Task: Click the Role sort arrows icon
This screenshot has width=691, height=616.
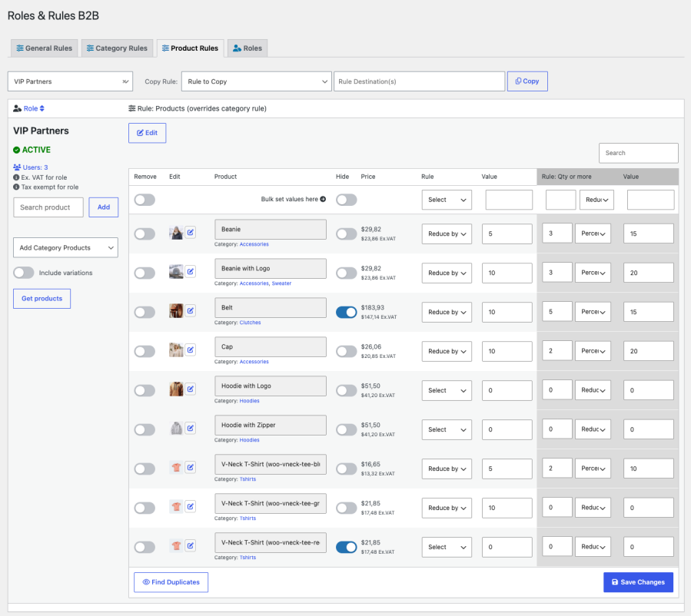Action: coord(42,108)
